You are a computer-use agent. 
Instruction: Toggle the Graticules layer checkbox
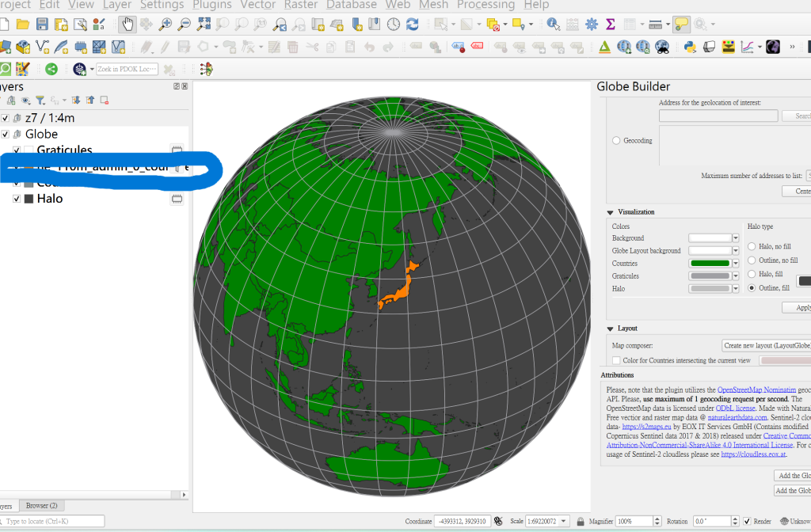[17, 150]
